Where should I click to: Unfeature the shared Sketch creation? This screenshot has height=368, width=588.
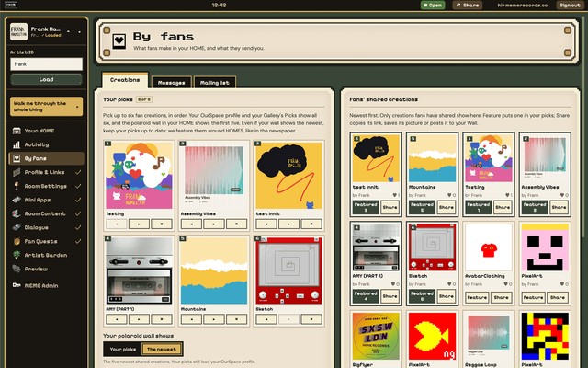coord(422,296)
